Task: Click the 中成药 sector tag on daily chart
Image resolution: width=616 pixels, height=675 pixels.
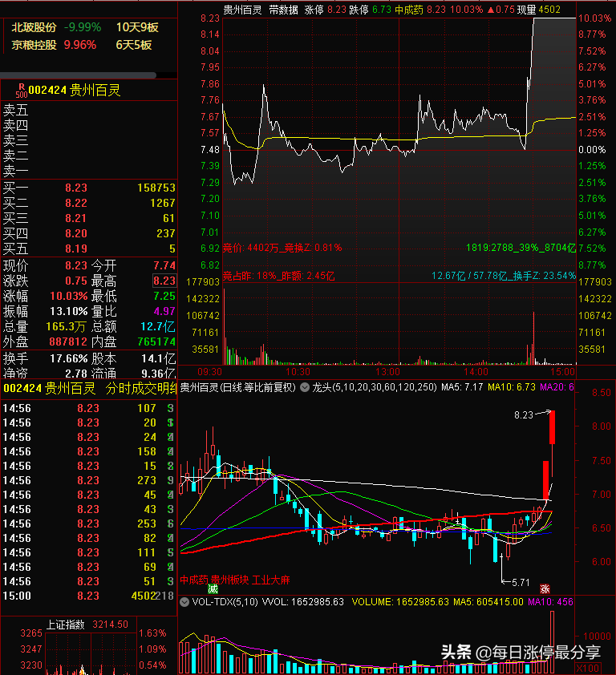Action: [194, 580]
